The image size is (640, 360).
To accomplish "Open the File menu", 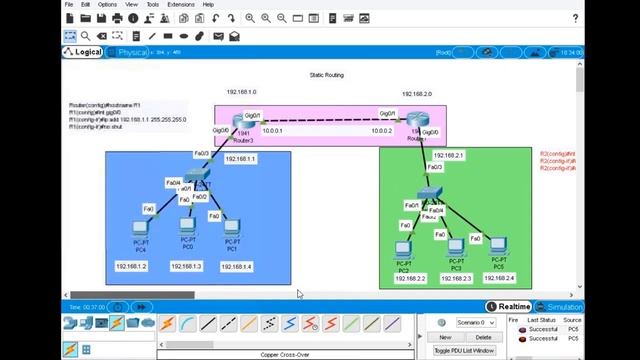I will point(69,4).
